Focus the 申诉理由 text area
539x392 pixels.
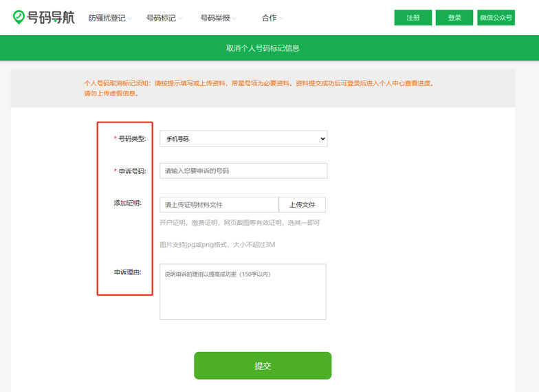(243, 292)
